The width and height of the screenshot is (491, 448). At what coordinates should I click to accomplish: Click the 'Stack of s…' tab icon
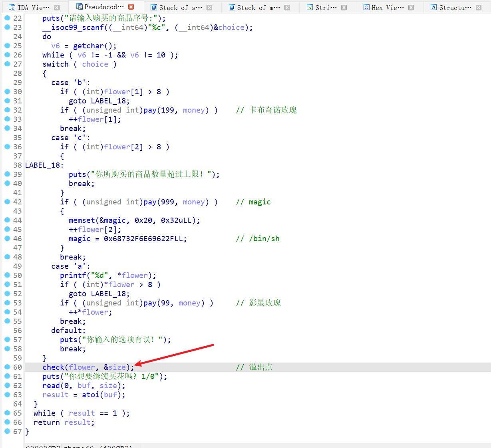click(x=154, y=8)
